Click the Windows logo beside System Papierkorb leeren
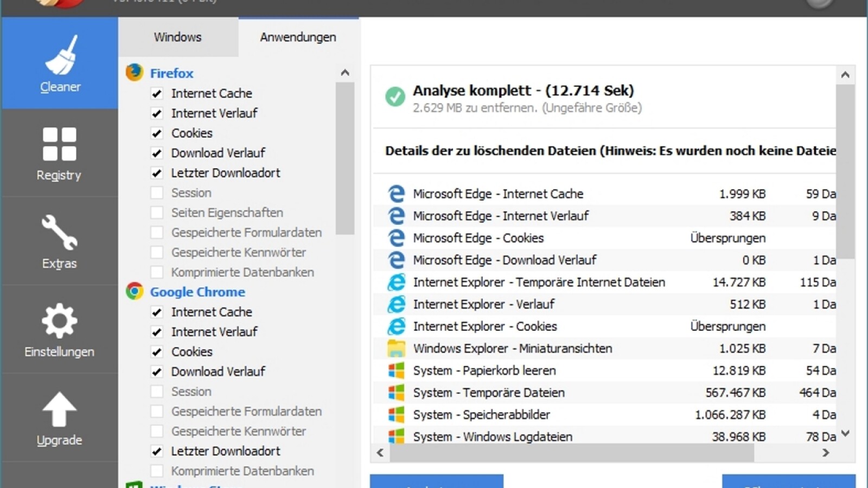868x488 pixels. [398, 370]
